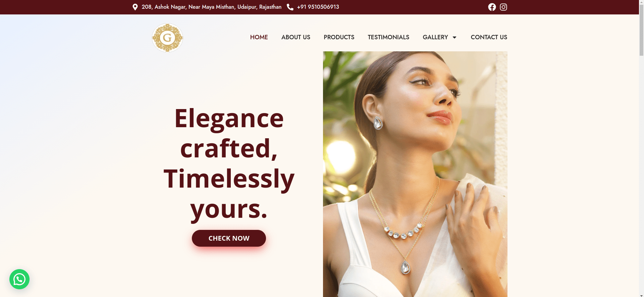
Task: Expand the Gallery dropdown arrow
Action: coord(454,37)
